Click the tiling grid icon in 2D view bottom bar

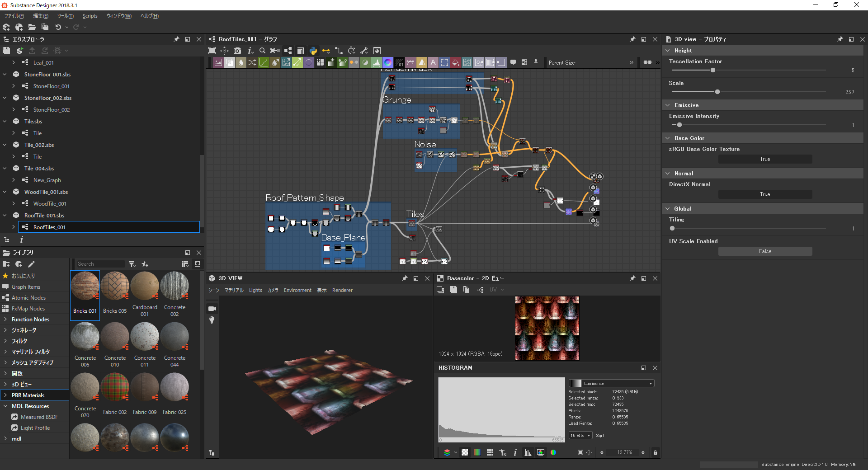tap(490, 452)
